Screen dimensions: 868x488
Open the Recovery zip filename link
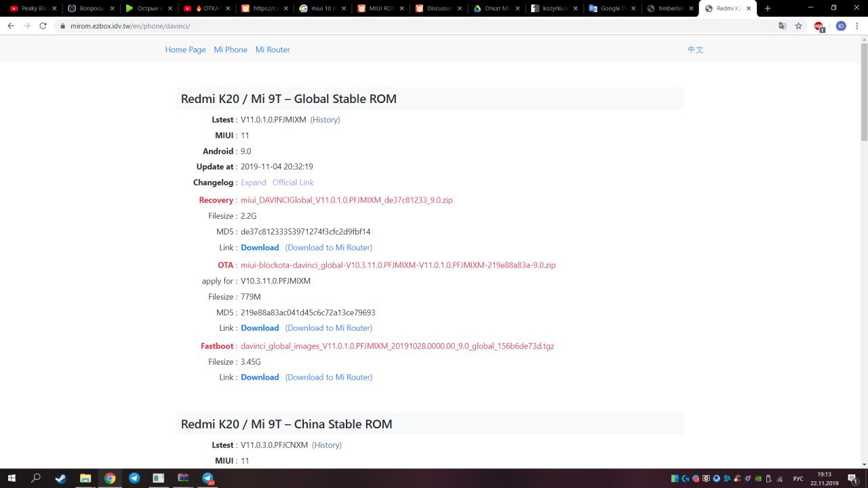coord(347,200)
